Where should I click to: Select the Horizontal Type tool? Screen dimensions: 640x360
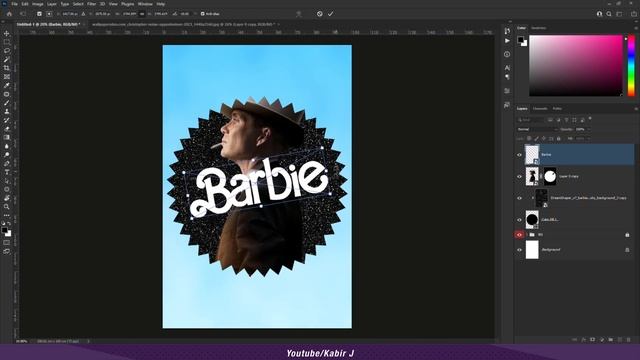point(7,172)
